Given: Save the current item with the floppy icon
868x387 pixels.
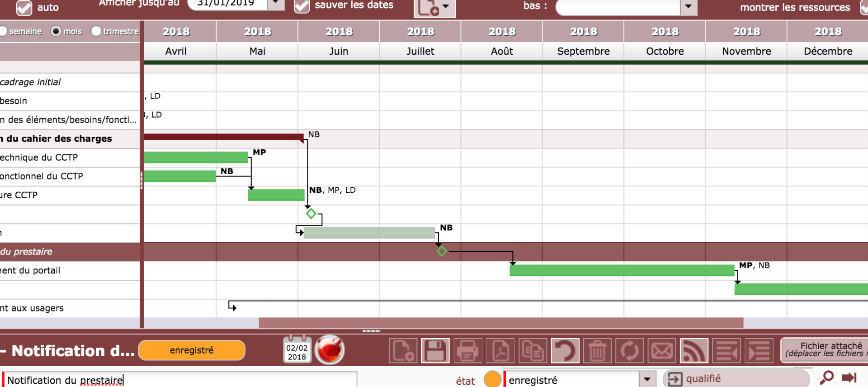Looking at the screenshot, I should (435, 351).
